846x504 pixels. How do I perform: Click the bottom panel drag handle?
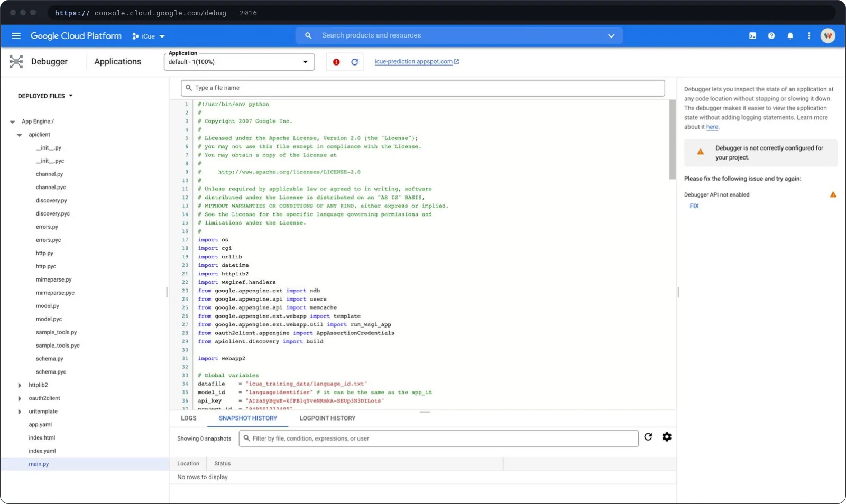[x=425, y=412]
